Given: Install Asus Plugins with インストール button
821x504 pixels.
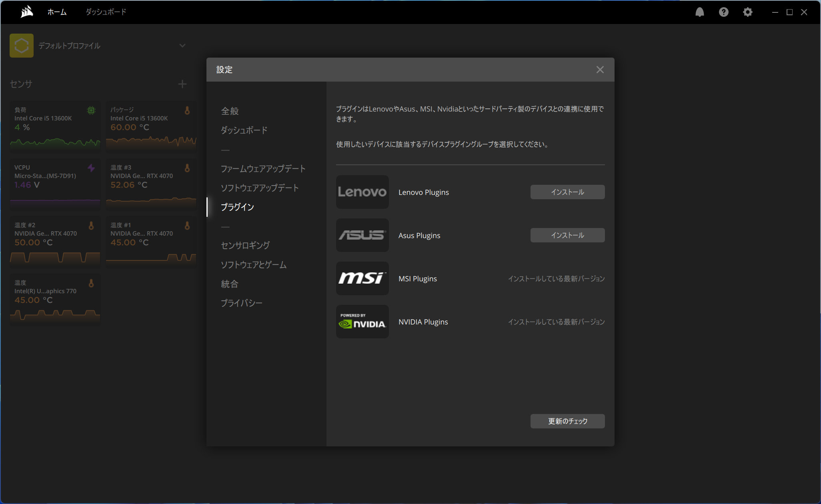Looking at the screenshot, I should point(567,235).
